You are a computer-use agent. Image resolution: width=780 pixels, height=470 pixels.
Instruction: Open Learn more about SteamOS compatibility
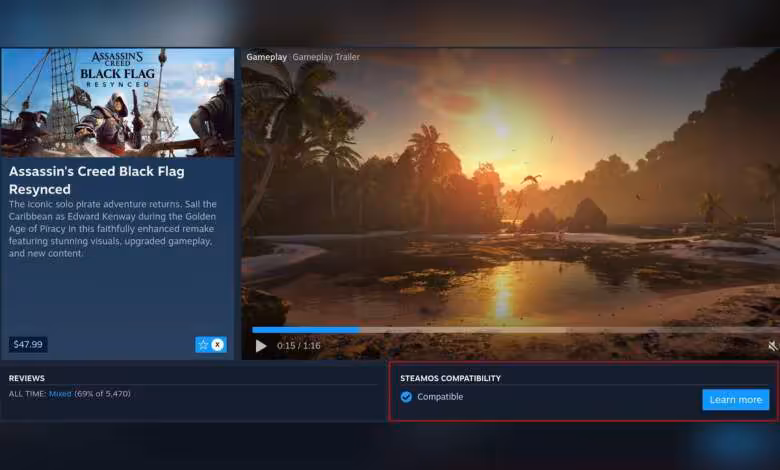(736, 400)
